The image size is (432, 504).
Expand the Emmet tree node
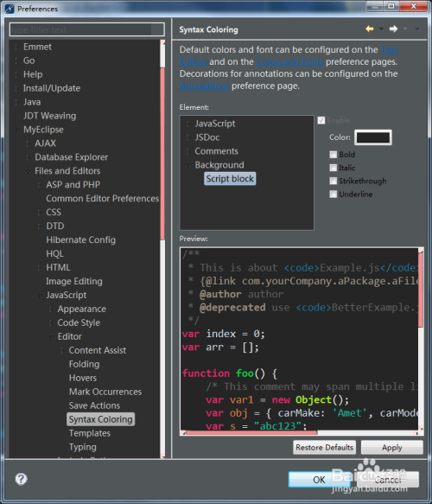pos(16,47)
